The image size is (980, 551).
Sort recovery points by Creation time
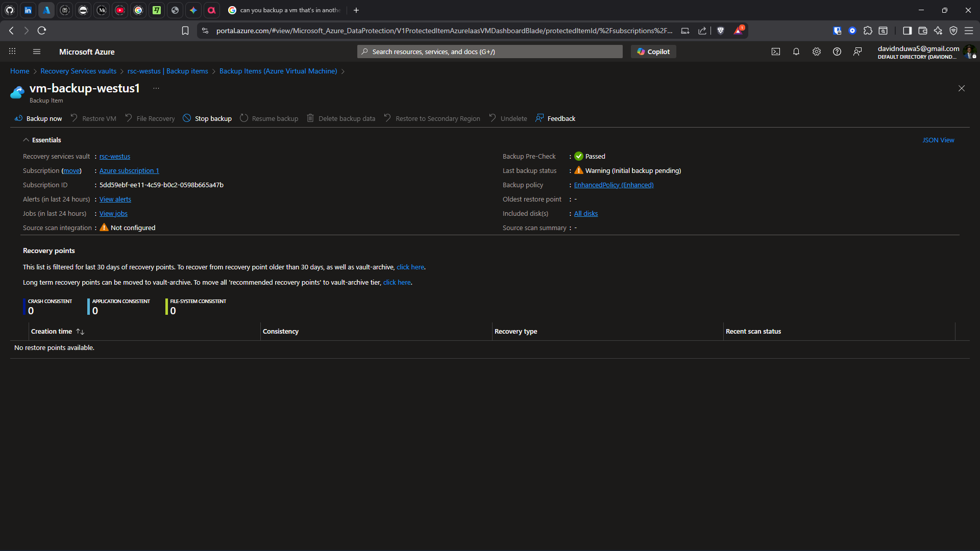click(57, 331)
